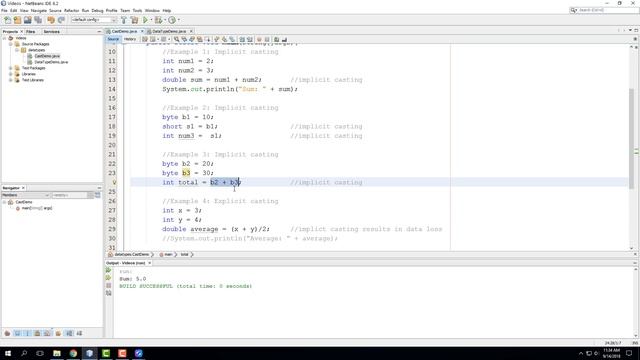Open the Refactor menu
The image size is (640, 360).
click(71, 10)
